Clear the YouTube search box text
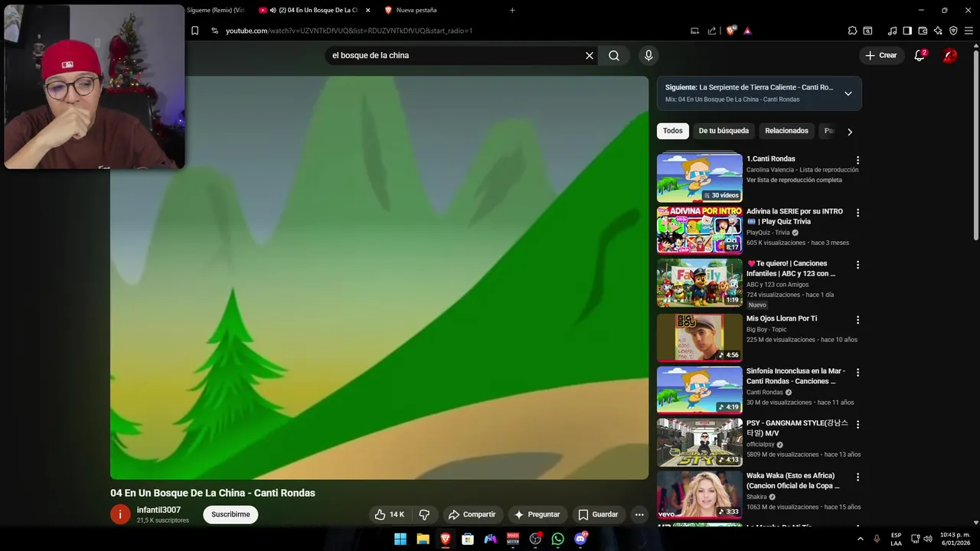Screen dimensions: 980x551 click(x=590, y=55)
